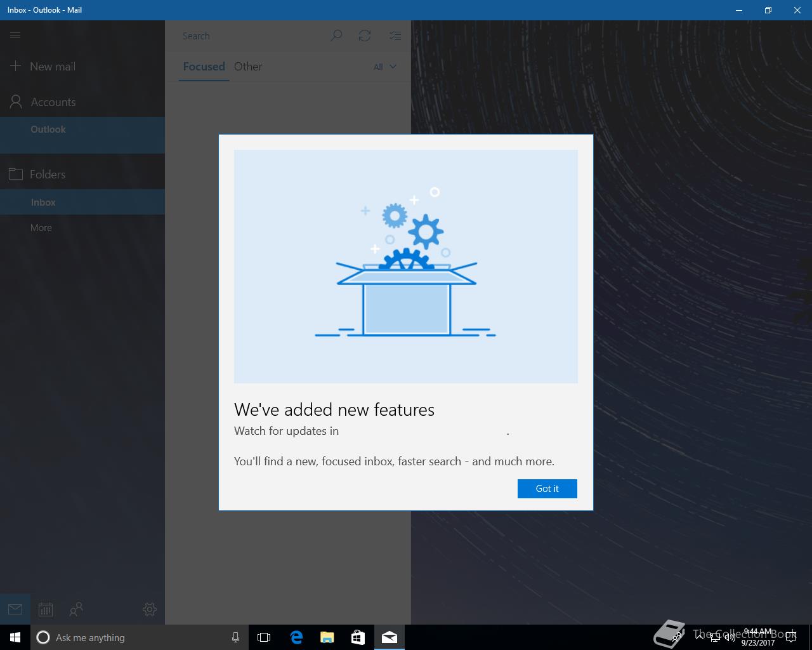
Task: Compose a message with New mail
Action: click(43, 66)
